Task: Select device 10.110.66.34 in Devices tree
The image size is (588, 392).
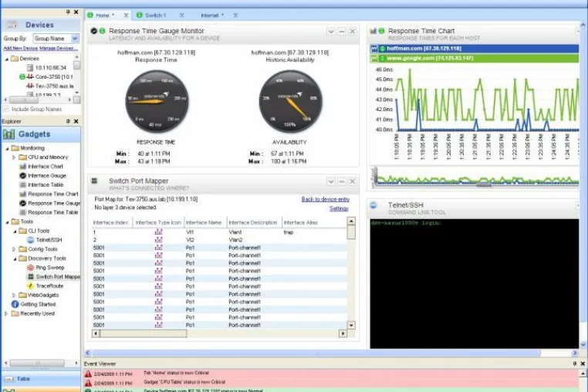Action: [51, 68]
